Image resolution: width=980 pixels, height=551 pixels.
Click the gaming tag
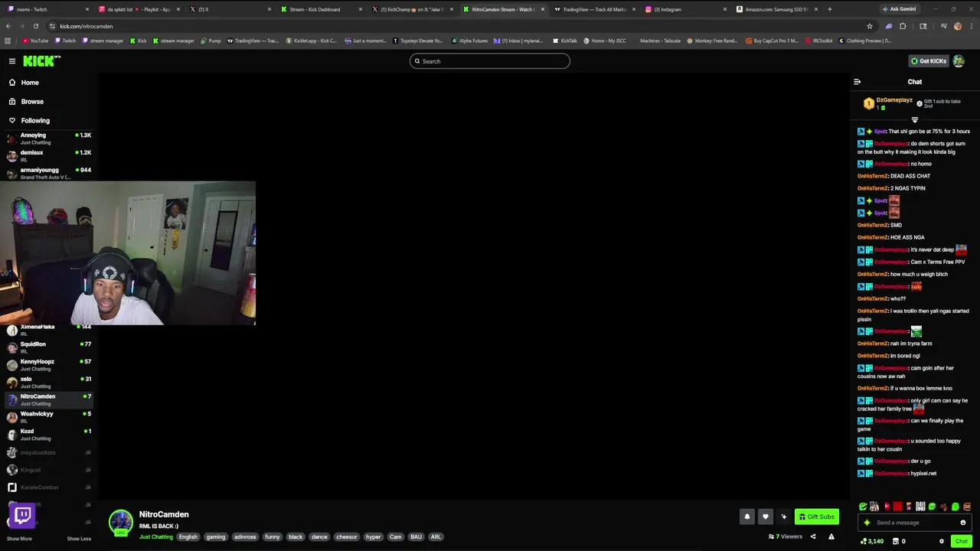216,536
